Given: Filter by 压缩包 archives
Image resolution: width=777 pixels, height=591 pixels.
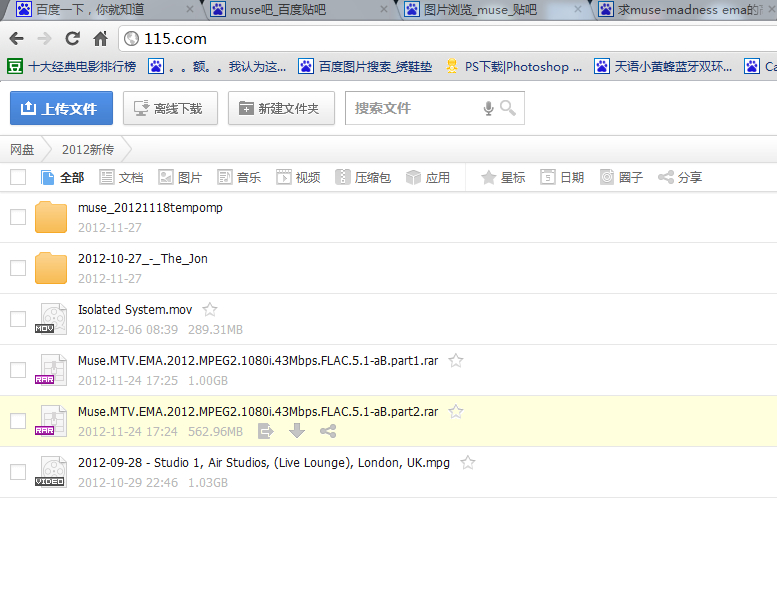Looking at the screenshot, I should [x=363, y=177].
